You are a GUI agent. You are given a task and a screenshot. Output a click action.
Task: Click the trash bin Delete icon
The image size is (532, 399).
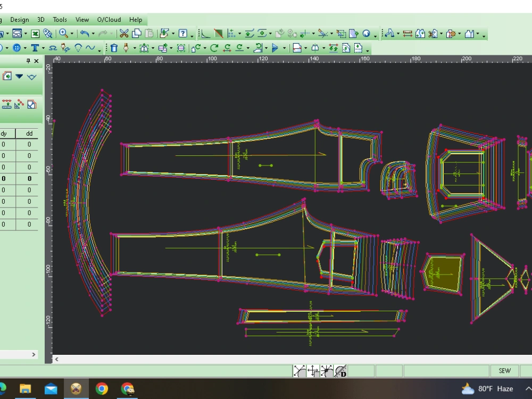pos(114,48)
